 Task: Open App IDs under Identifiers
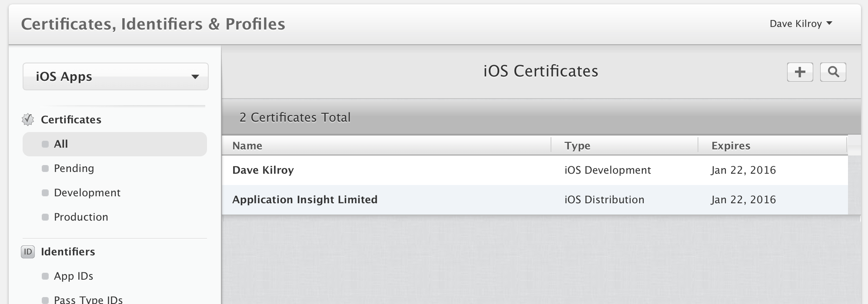click(x=73, y=276)
